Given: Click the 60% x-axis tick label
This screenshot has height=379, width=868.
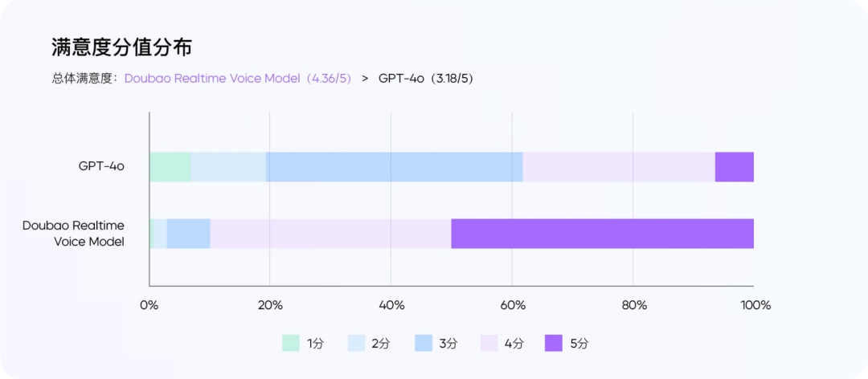Looking at the screenshot, I should click(512, 305).
